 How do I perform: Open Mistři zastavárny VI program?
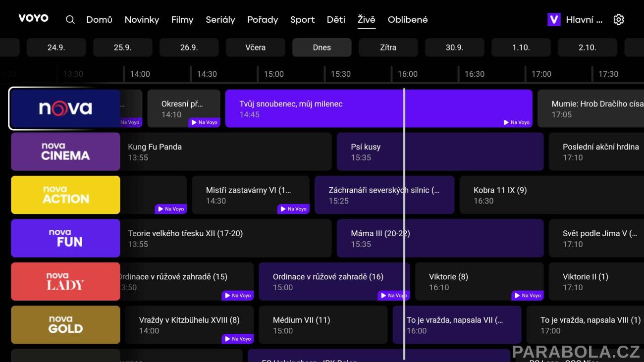(x=251, y=195)
